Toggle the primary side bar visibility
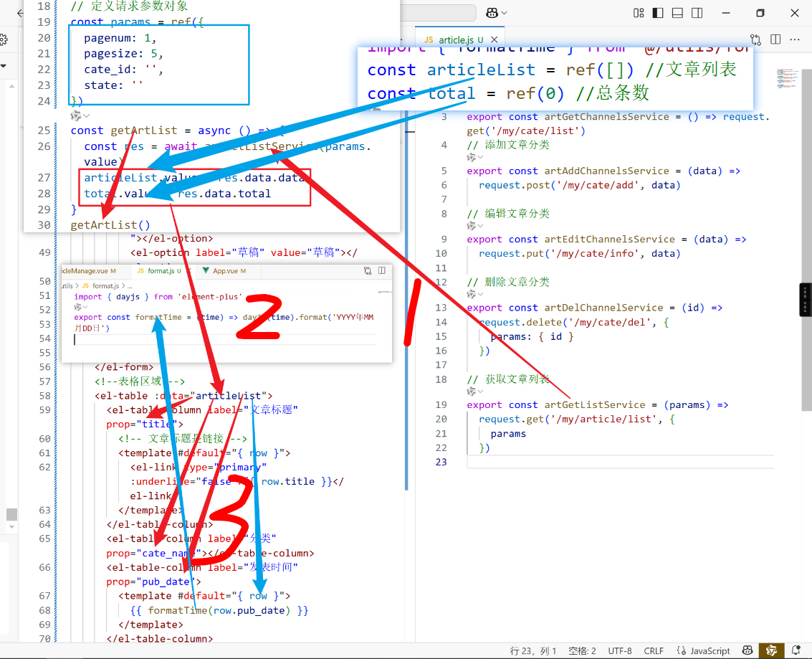Image resolution: width=812 pixels, height=659 pixels. 658,13
